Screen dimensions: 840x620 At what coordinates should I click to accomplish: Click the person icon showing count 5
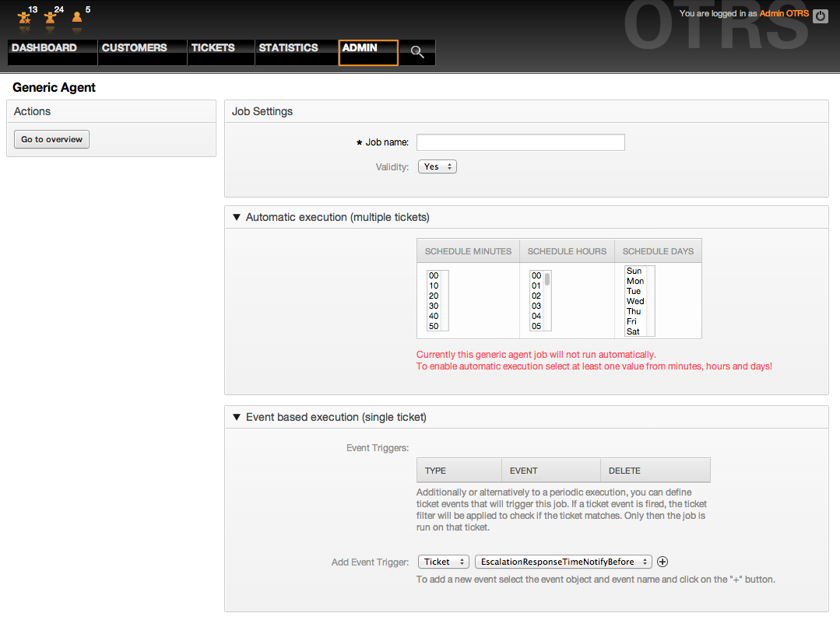click(x=76, y=16)
